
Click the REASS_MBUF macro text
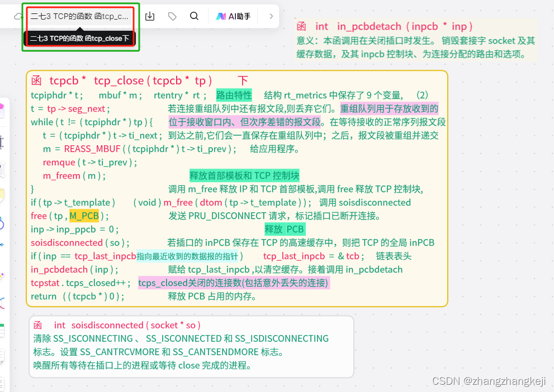pos(92,149)
